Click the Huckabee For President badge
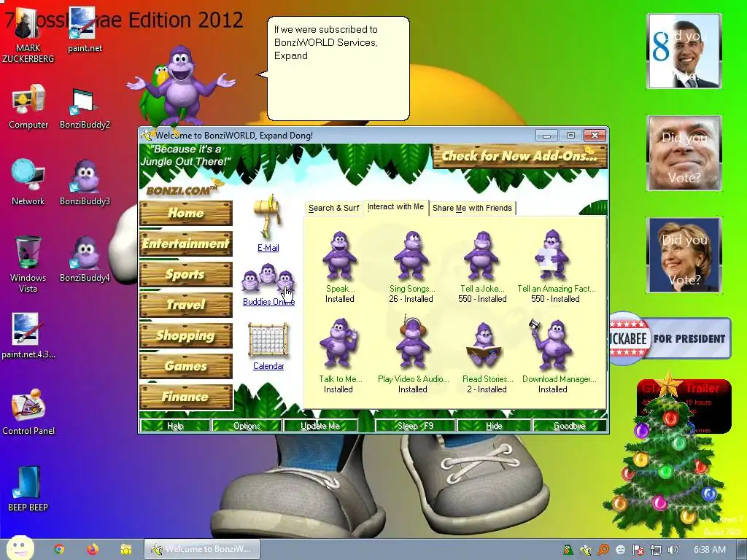Screen dimensions: 747x560 point(670,338)
